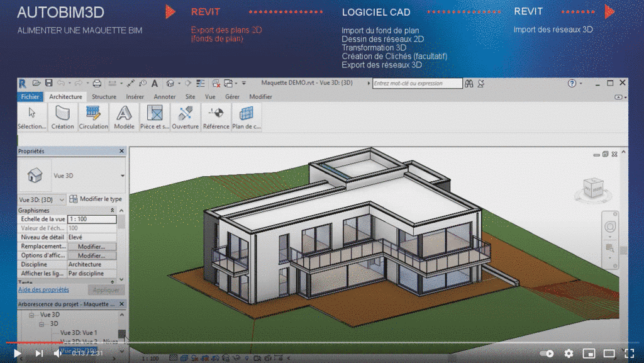644x363 pixels.
Task: Click the Revit help question mark icon
Action: pyautogui.click(x=572, y=84)
